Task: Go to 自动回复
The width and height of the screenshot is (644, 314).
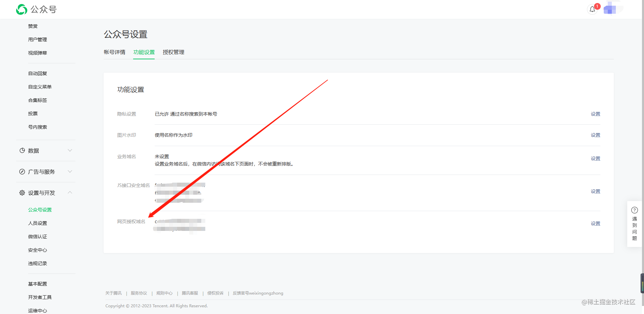Action: point(38,73)
